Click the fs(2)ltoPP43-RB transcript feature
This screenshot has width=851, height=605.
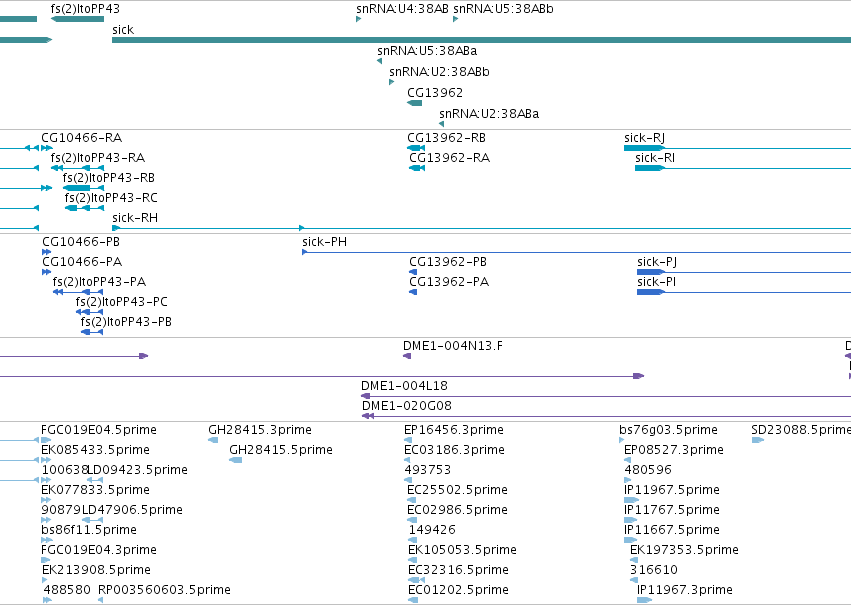click(x=83, y=188)
